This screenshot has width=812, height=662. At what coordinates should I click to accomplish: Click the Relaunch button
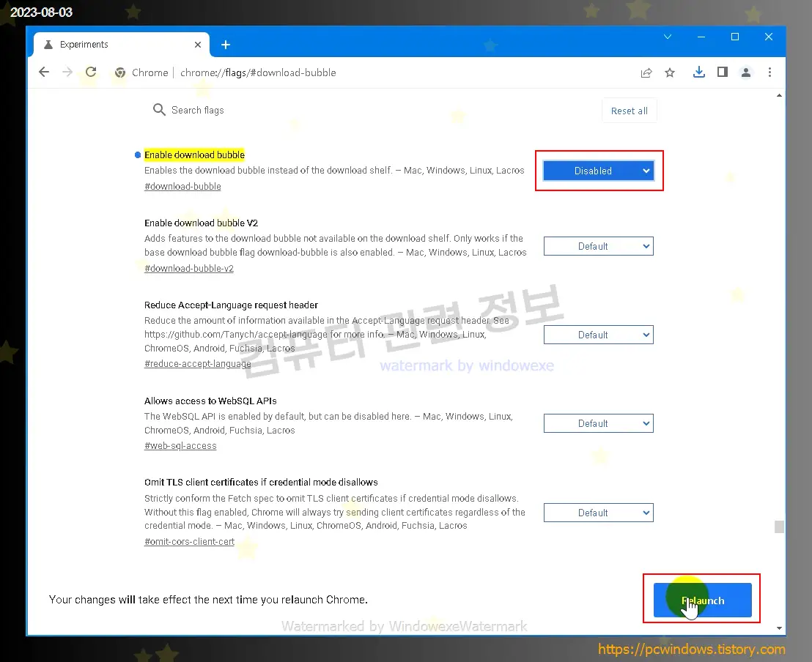(x=702, y=600)
